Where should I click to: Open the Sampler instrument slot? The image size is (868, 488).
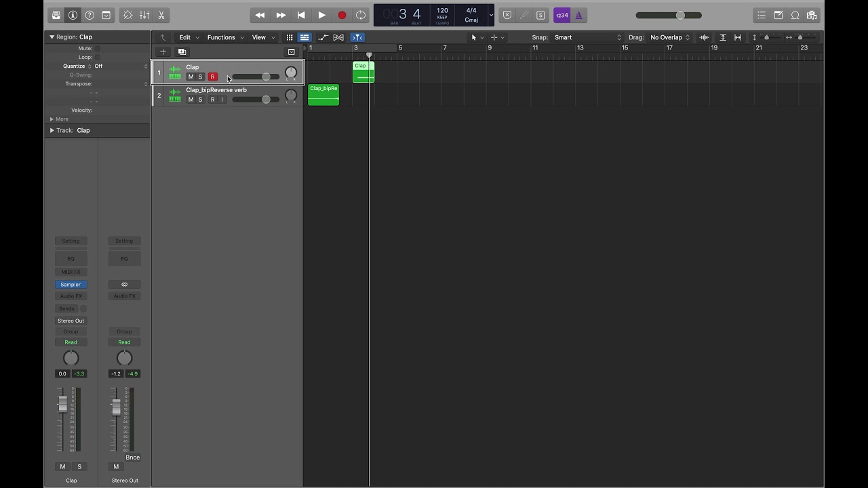pyautogui.click(x=71, y=285)
